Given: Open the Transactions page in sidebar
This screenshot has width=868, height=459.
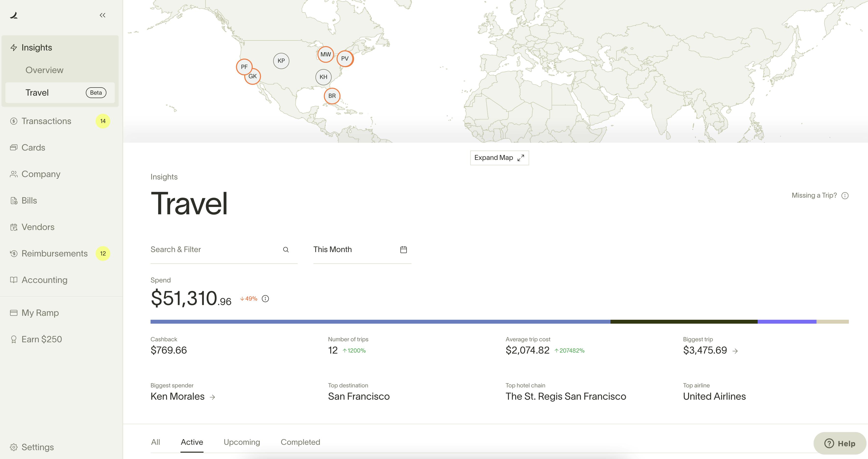Looking at the screenshot, I should [47, 121].
